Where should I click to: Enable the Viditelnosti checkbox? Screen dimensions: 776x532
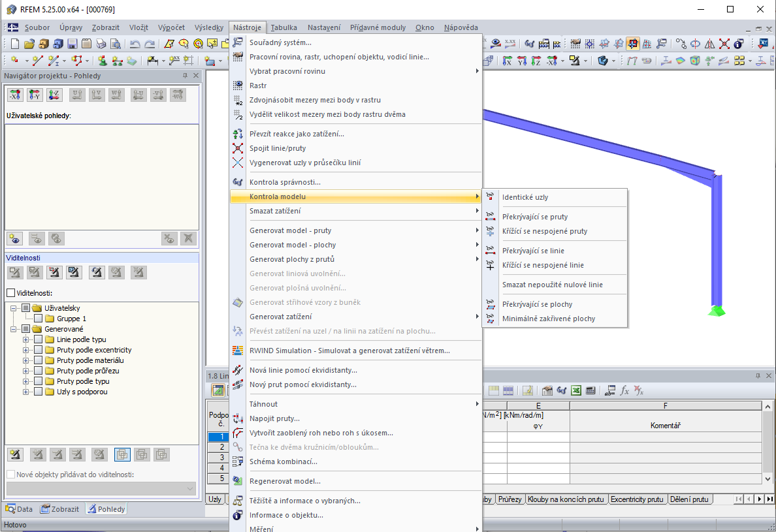11,292
